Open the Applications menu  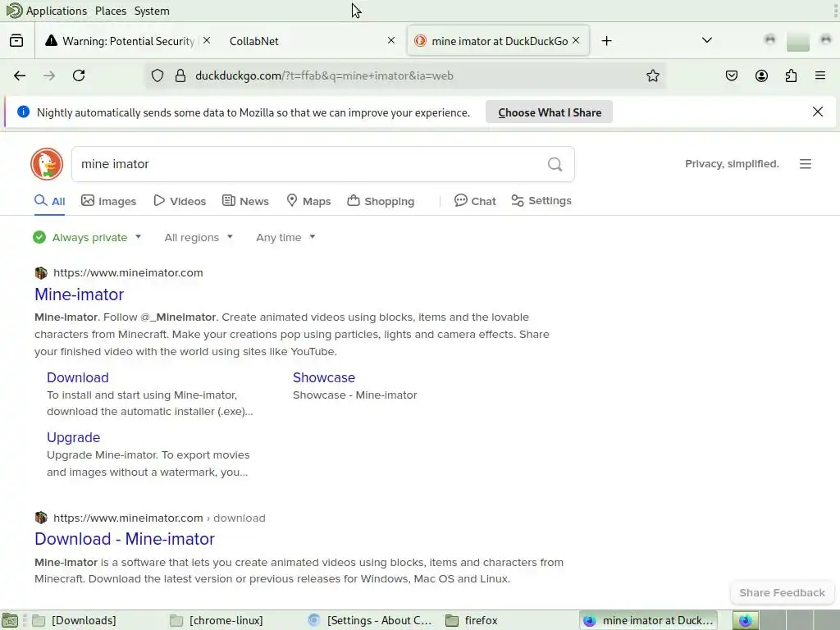click(57, 11)
